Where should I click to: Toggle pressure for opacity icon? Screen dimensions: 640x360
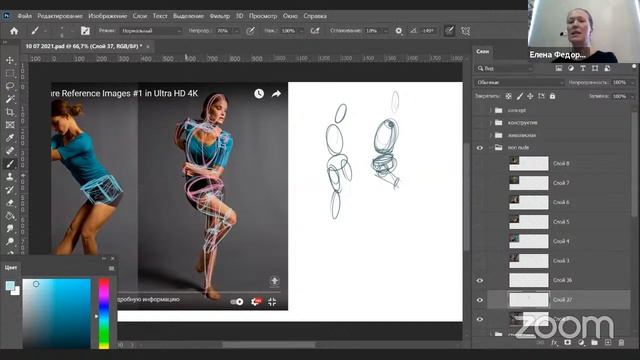click(250, 31)
